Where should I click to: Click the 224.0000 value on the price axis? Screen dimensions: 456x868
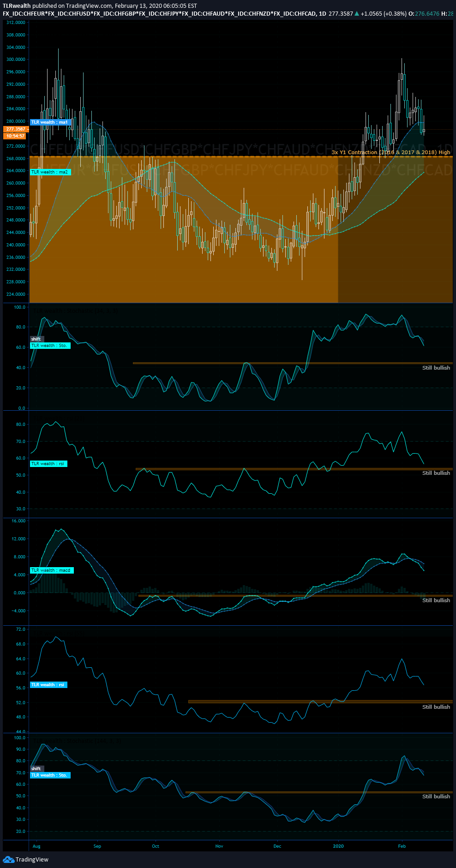(16, 294)
